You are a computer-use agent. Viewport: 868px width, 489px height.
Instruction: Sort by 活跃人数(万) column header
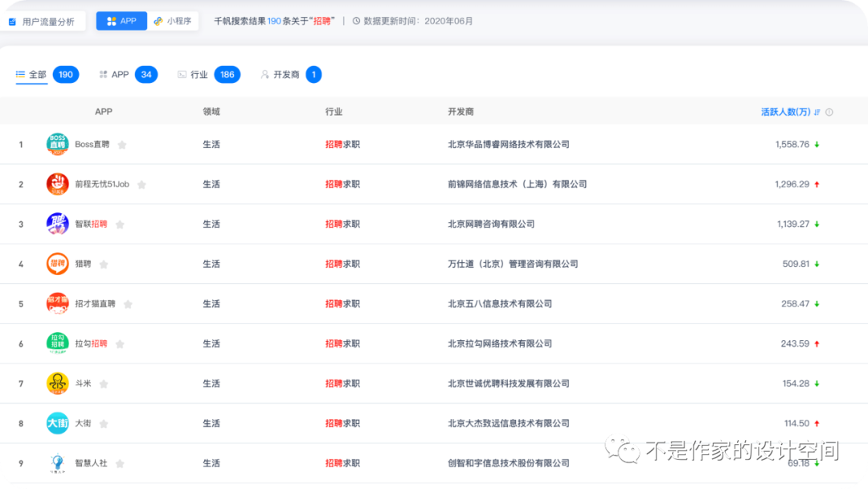point(785,112)
